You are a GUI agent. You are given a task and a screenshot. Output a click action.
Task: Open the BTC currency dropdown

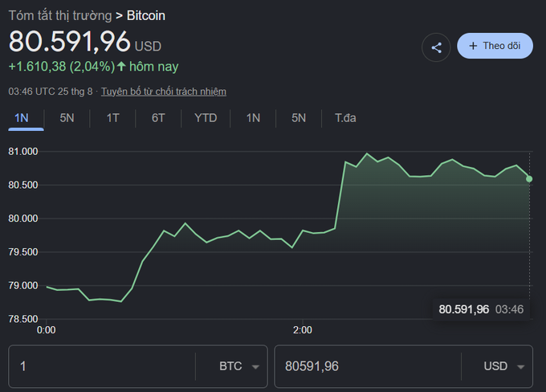point(239,366)
